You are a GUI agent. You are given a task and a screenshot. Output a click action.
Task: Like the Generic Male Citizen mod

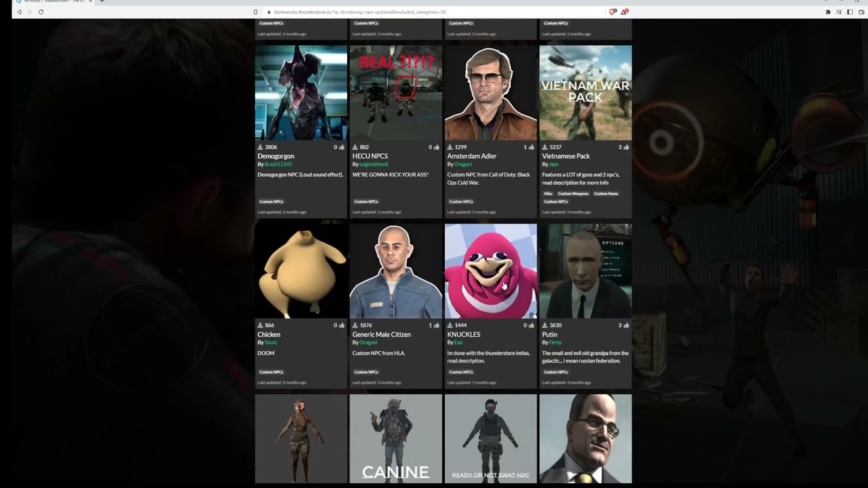click(436, 325)
